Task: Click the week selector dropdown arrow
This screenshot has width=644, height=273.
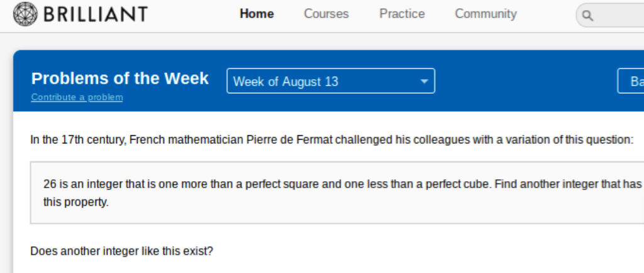Action: click(x=424, y=81)
